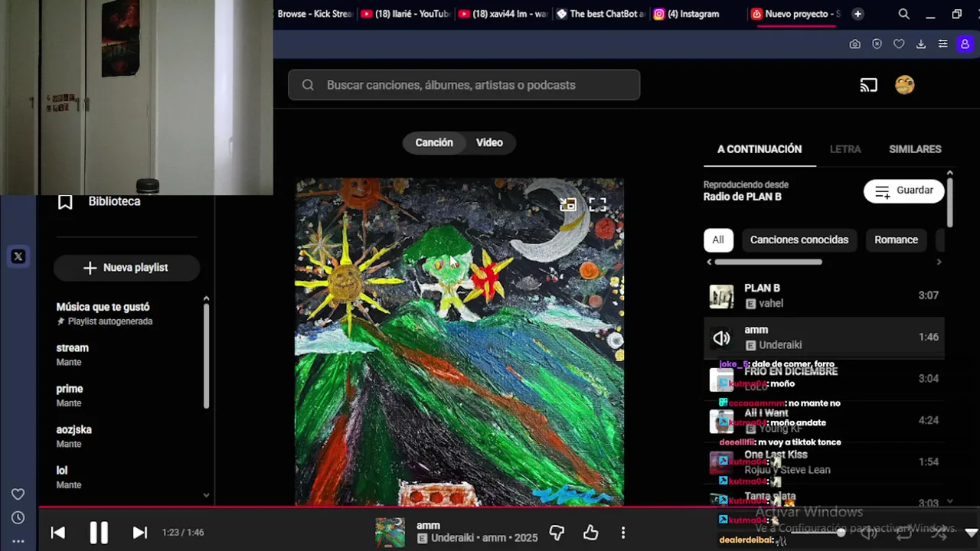Open the A CONTINUACIÓN tab
Image resolution: width=980 pixels, height=551 pixels.
pos(759,149)
